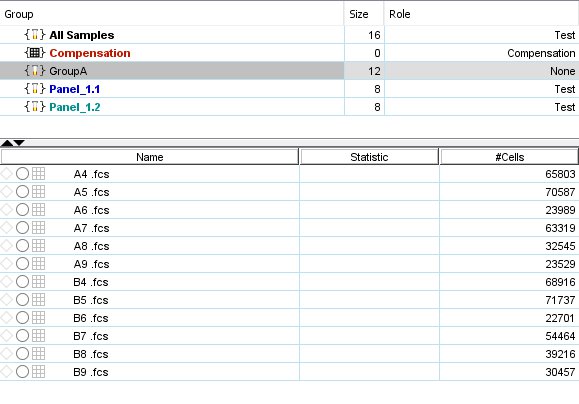Click the diamond icon beside A6 .fcs

click(x=6, y=210)
